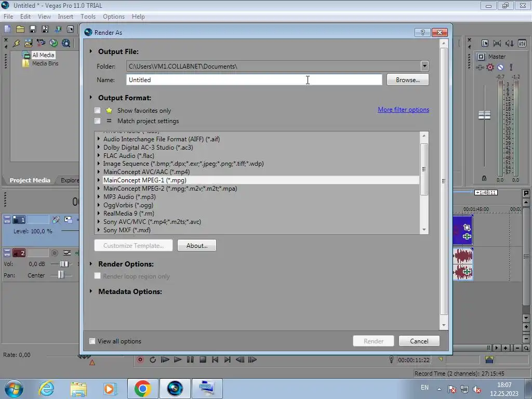Enable Show favorites only checkbox

(x=98, y=110)
